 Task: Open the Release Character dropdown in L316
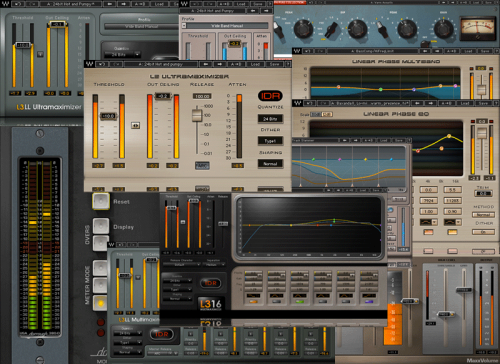coord(182,265)
